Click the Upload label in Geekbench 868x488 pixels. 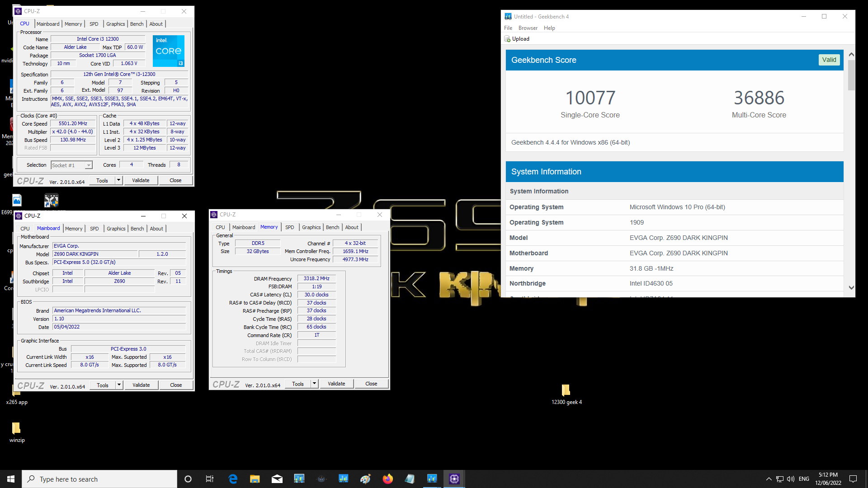click(x=521, y=39)
